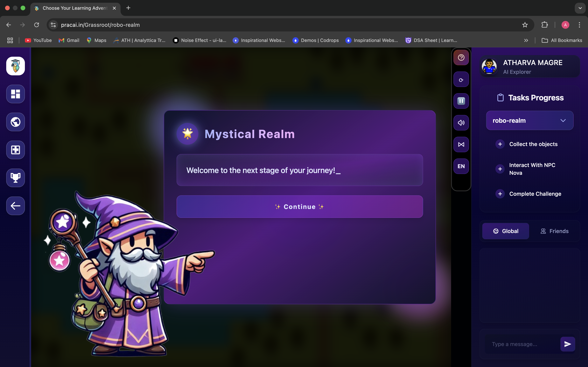Click the send message arrow in chat
This screenshot has height=367, width=588.
567,344
